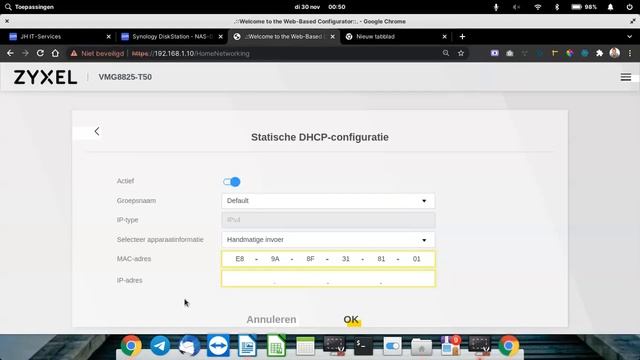
Task: Open the Files home folder in dock
Action: coord(422,347)
